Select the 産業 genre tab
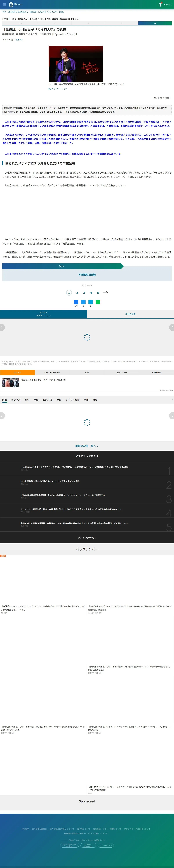The width and height of the screenshot is (174, 868). pyautogui.click(x=59, y=400)
